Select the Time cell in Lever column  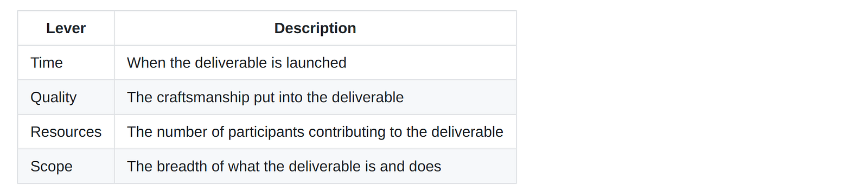(66, 63)
